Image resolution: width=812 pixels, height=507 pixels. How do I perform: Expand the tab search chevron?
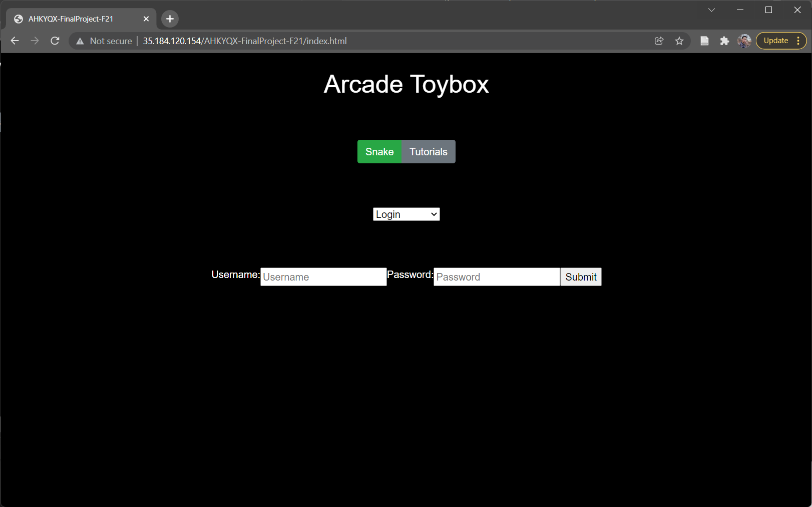pyautogui.click(x=711, y=10)
